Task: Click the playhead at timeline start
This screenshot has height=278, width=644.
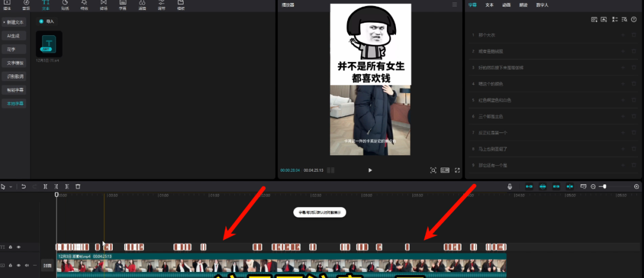Action: [57, 194]
